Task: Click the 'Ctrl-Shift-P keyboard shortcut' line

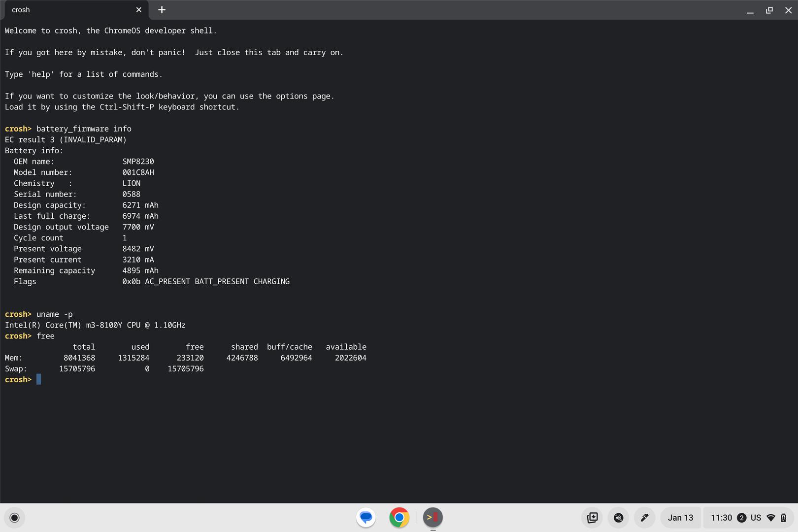Action: pos(122,107)
